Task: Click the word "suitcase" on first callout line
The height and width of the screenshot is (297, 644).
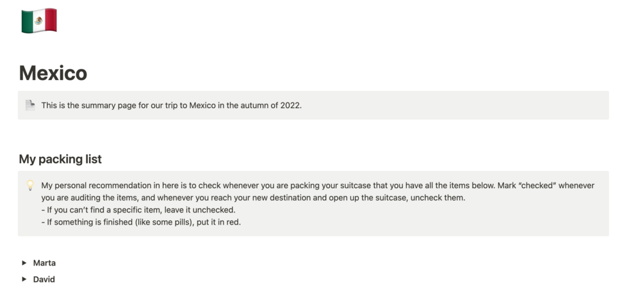Action: (x=356, y=186)
